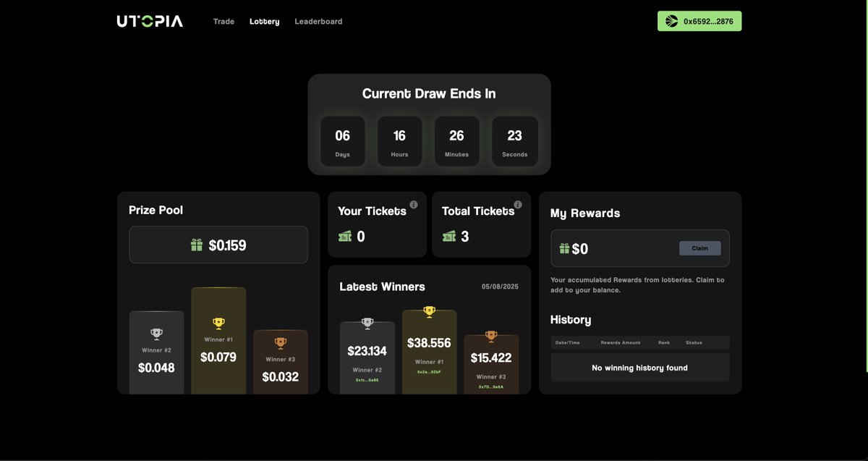This screenshot has width=868, height=461.
Task: Click the Hours countdown box
Action: [x=399, y=141]
